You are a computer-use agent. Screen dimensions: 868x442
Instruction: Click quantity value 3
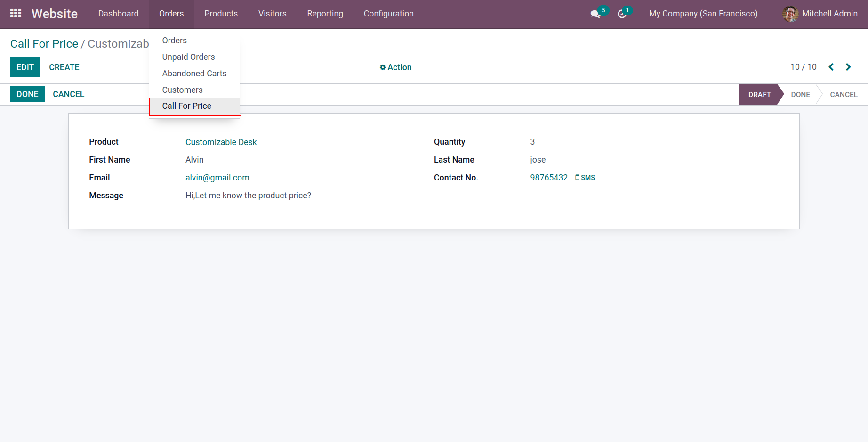coord(532,142)
